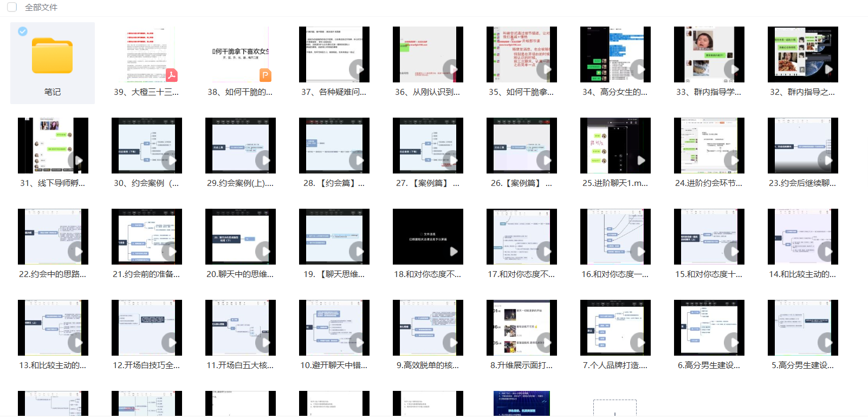Tick the 全部文件 select-all checkbox
The width and height of the screenshot is (868, 418).
point(12,7)
